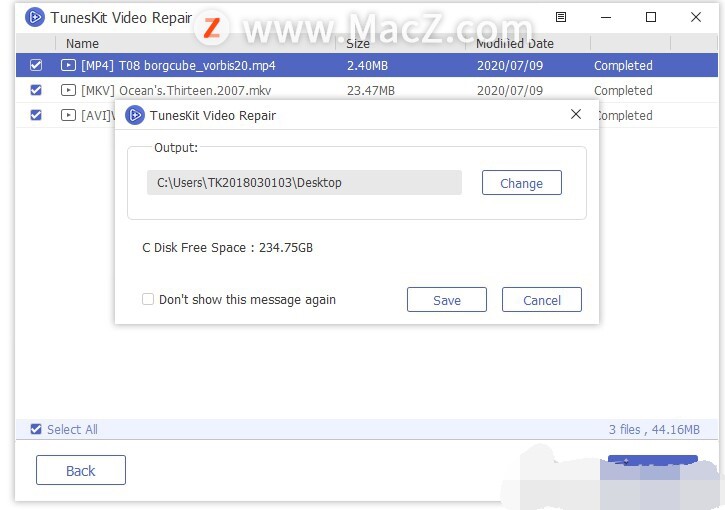
Task: Close the output dialog
Action: click(576, 114)
